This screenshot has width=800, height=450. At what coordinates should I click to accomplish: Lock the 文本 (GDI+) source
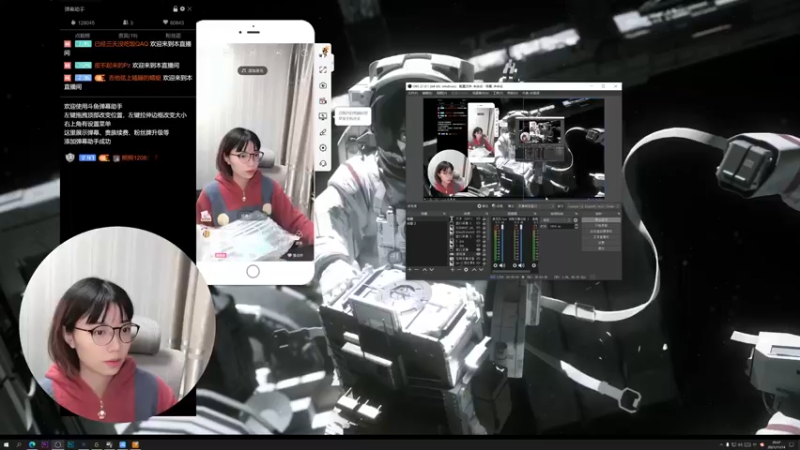(484, 219)
